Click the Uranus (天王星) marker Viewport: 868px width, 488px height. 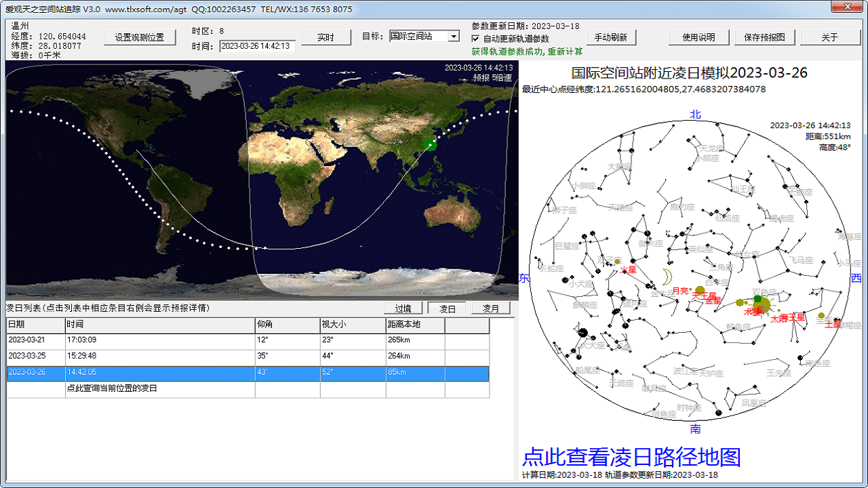(700, 289)
